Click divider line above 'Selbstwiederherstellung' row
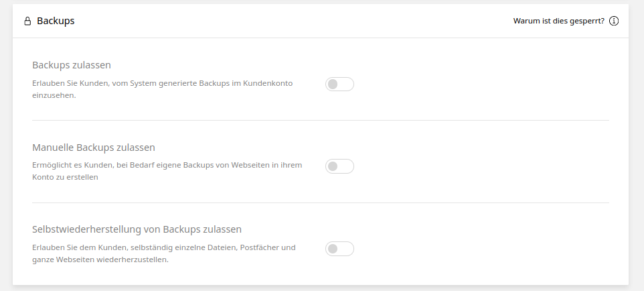 (x=321, y=202)
